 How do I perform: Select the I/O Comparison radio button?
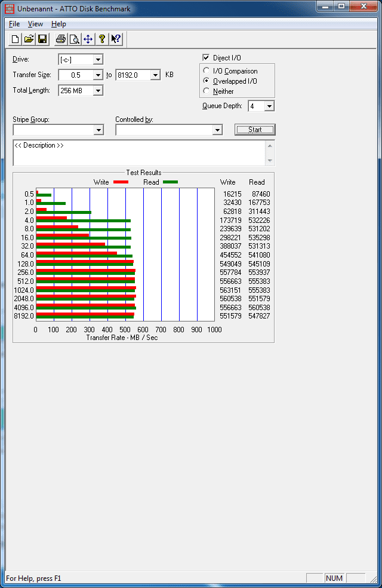206,71
